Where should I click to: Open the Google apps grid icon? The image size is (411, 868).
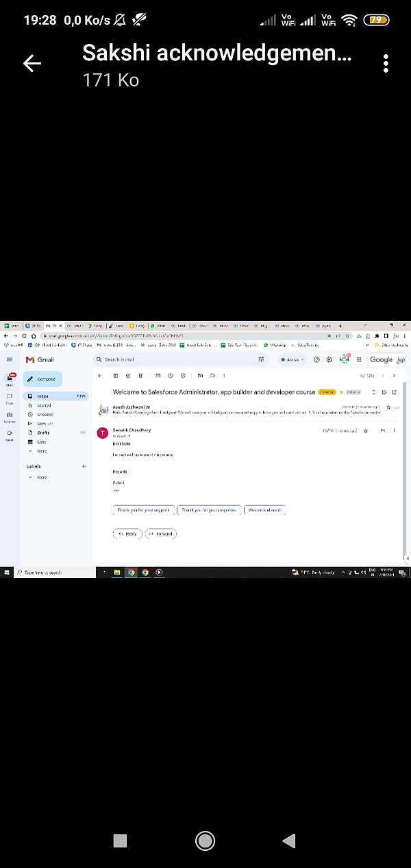coord(359,359)
